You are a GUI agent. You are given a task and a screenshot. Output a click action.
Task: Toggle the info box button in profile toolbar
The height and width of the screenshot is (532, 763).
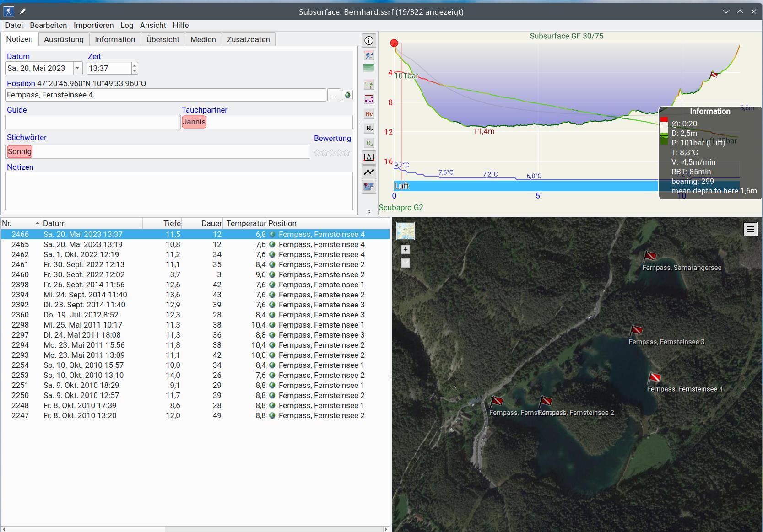click(x=369, y=41)
